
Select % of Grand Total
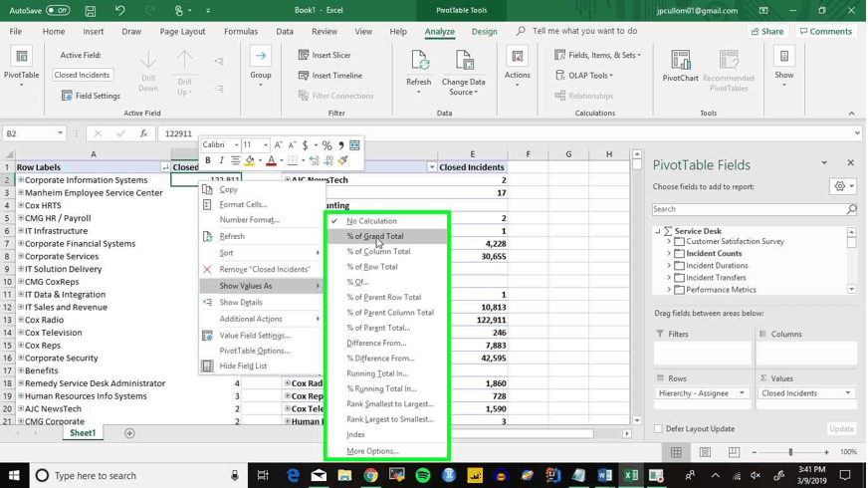[387, 236]
